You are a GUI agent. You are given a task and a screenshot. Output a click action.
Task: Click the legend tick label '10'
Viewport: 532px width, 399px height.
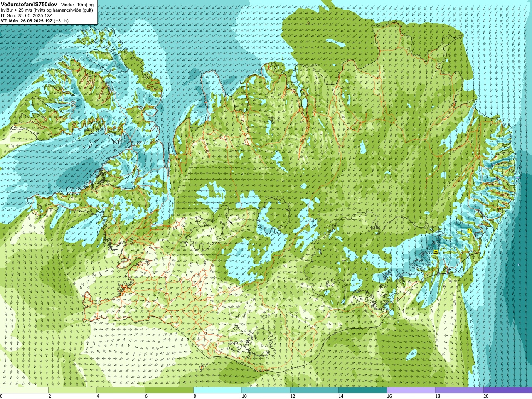point(244,396)
